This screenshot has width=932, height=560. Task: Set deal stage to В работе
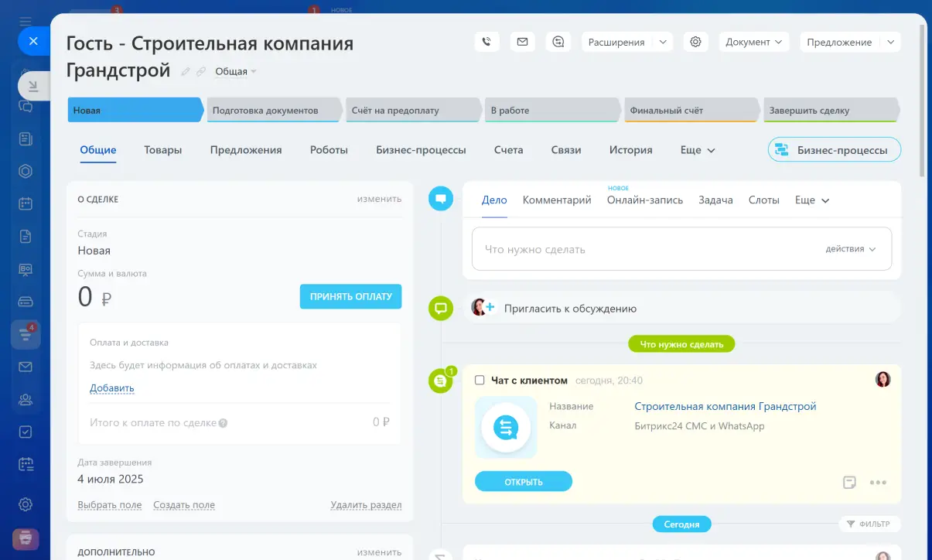pyautogui.click(x=551, y=111)
